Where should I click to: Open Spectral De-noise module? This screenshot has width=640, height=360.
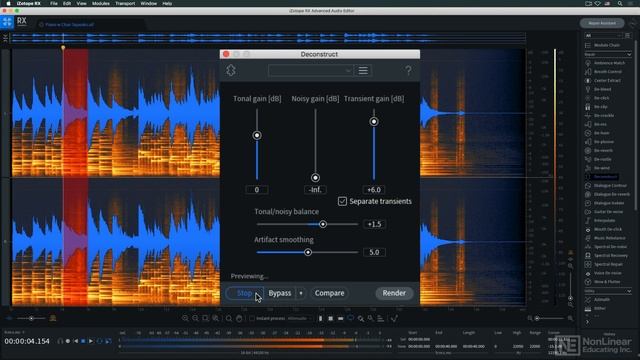(x=607, y=247)
